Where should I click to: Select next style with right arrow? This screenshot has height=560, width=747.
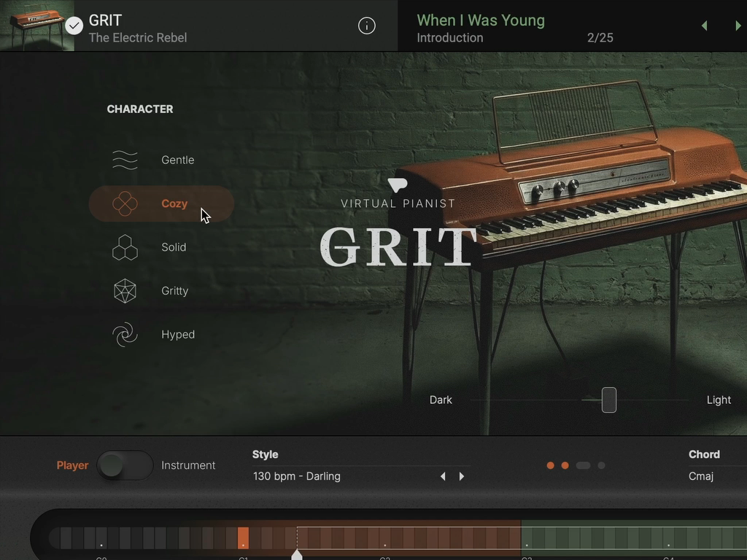[461, 476]
